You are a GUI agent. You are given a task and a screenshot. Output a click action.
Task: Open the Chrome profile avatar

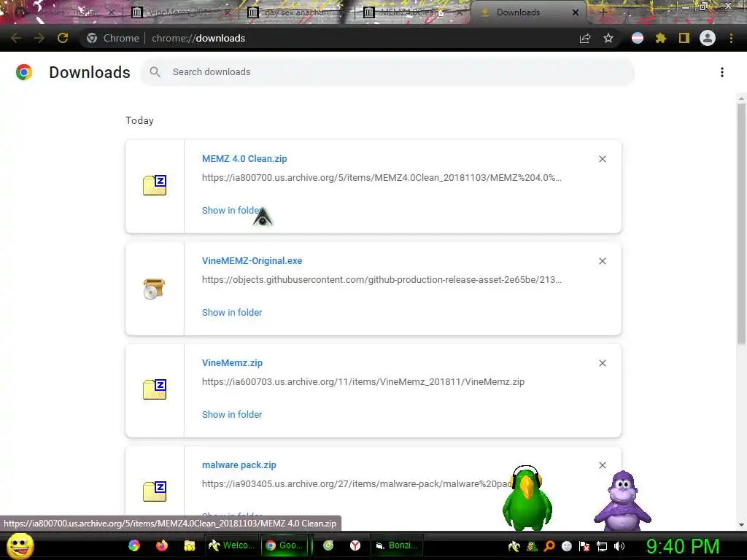708,38
